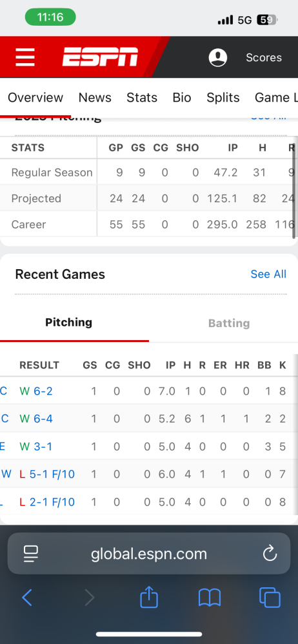The height and width of the screenshot is (644, 298).
Task: Reload page with the refresh icon
Action: [270, 554]
